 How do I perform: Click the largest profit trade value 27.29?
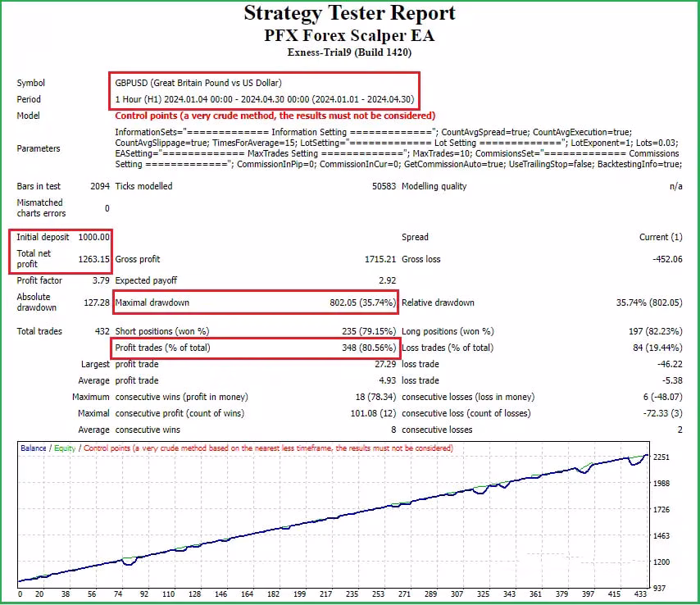[x=385, y=364]
